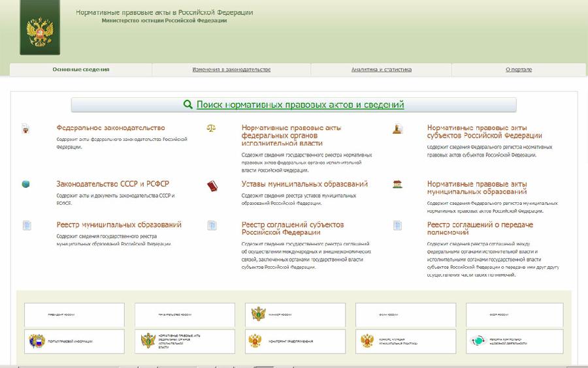Click the description under Законодательство СССР и РСФСР

(x=116, y=199)
